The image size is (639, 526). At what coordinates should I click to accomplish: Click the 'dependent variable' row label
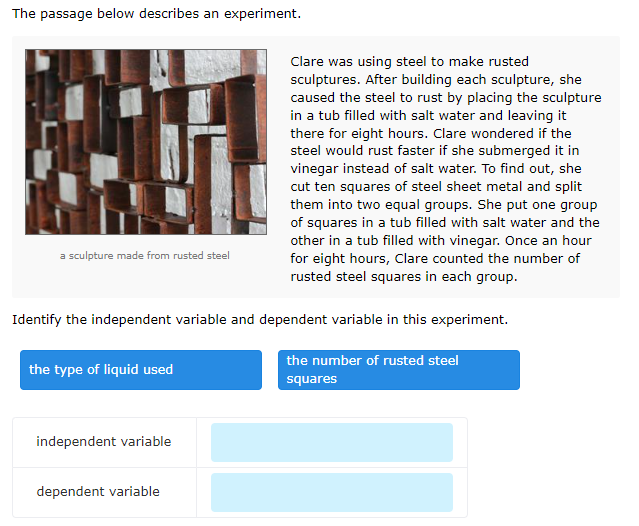click(x=98, y=491)
